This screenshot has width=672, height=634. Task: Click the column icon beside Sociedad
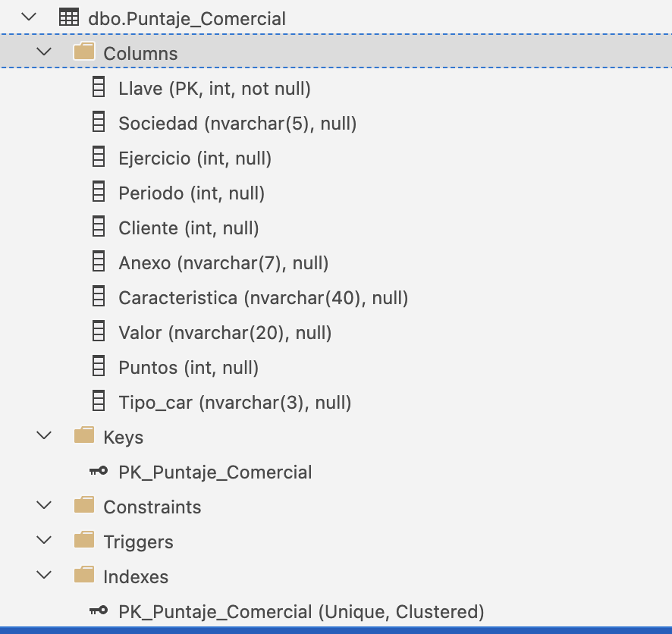pyautogui.click(x=99, y=121)
